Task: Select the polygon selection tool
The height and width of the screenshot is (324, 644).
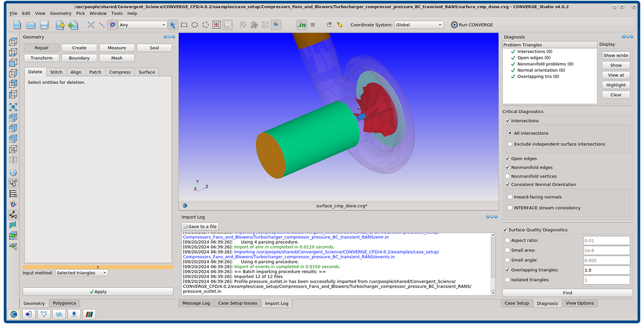Action: click(x=206, y=24)
